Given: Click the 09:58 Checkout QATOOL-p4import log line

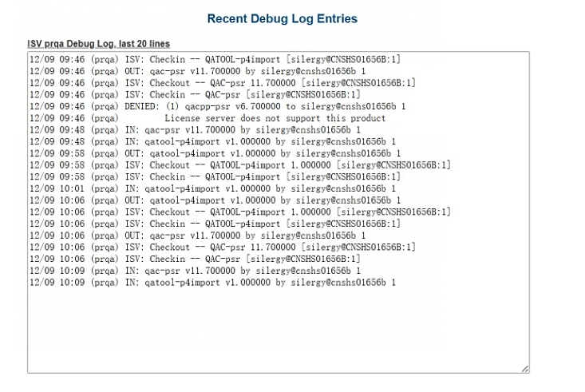Looking at the screenshot, I should click(x=239, y=164).
